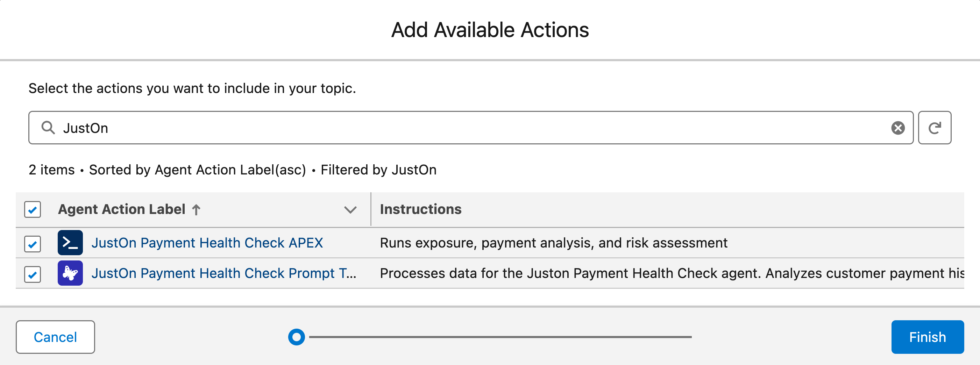Uncheck JustOn Payment Health Check Prompt Template row

pos(32,274)
